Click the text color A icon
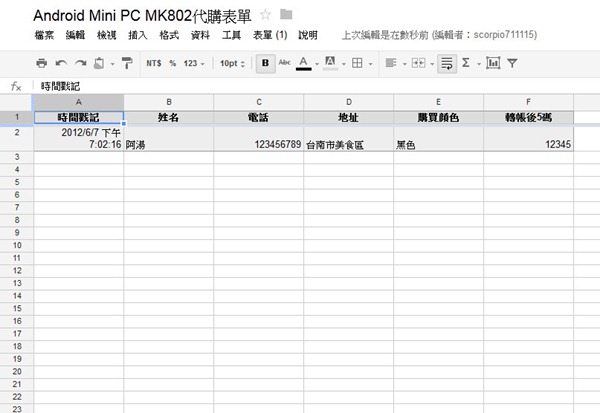 (x=303, y=63)
